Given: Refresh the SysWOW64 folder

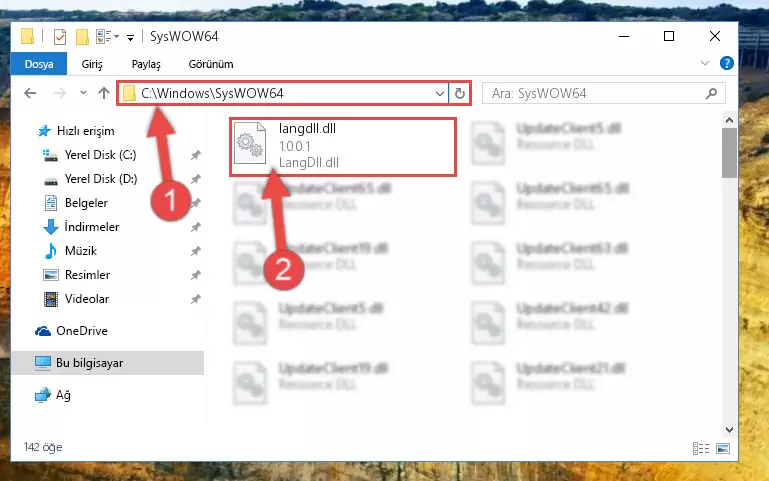Looking at the screenshot, I should (460, 93).
